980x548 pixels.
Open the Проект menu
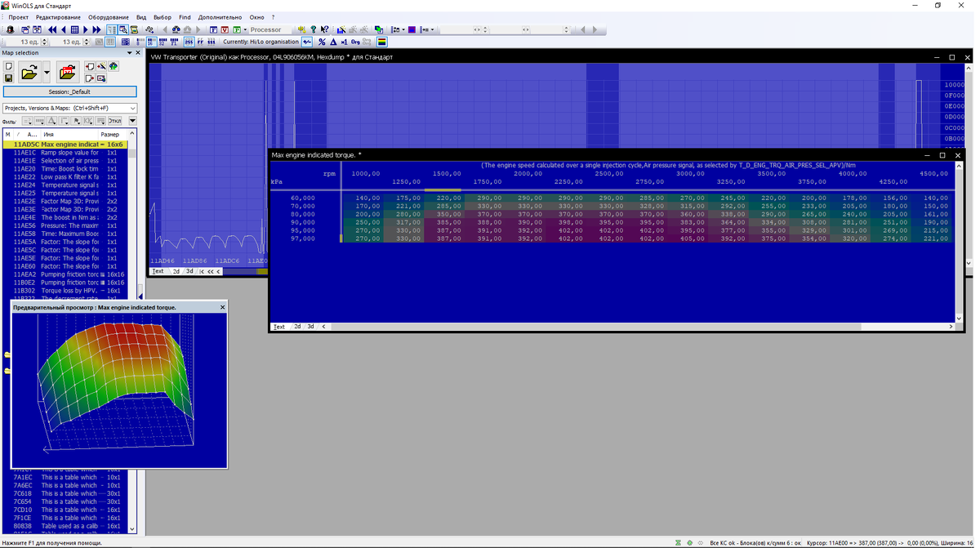pos(19,17)
